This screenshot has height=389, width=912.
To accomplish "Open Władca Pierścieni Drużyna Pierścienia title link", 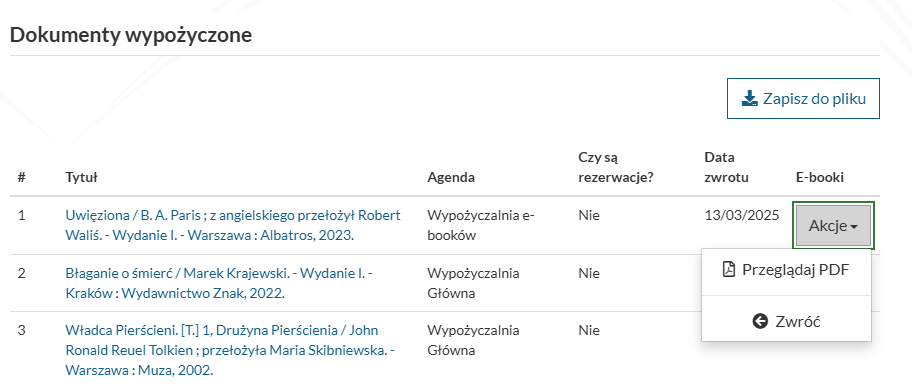I will (230, 350).
